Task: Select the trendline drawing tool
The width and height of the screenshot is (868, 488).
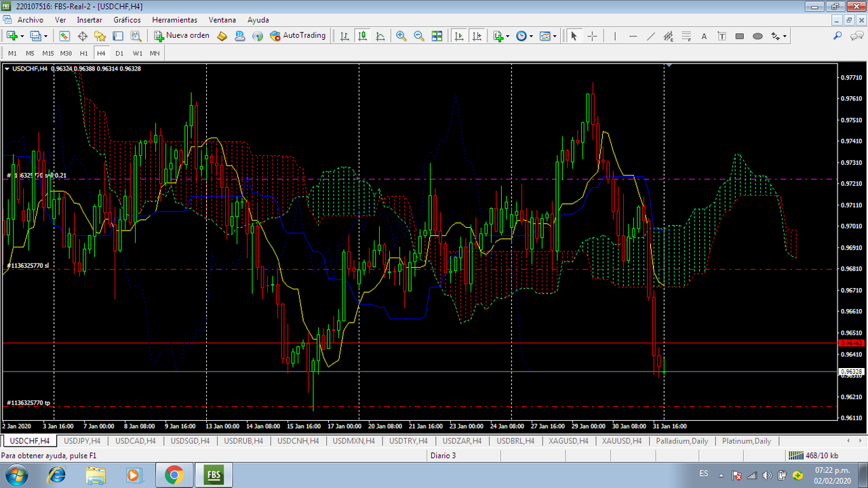Action: (651, 36)
